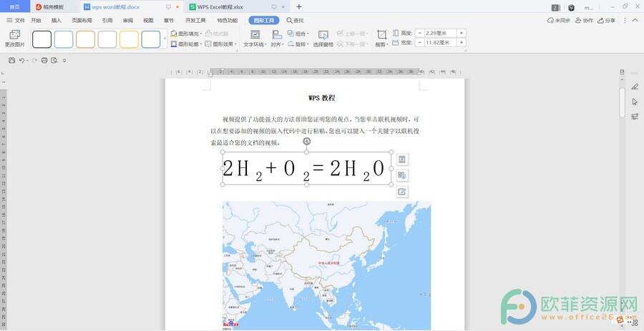The height and width of the screenshot is (331, 644).
Task: Click the height field showing 2.29厘米
Action: (x=441, y=33)
